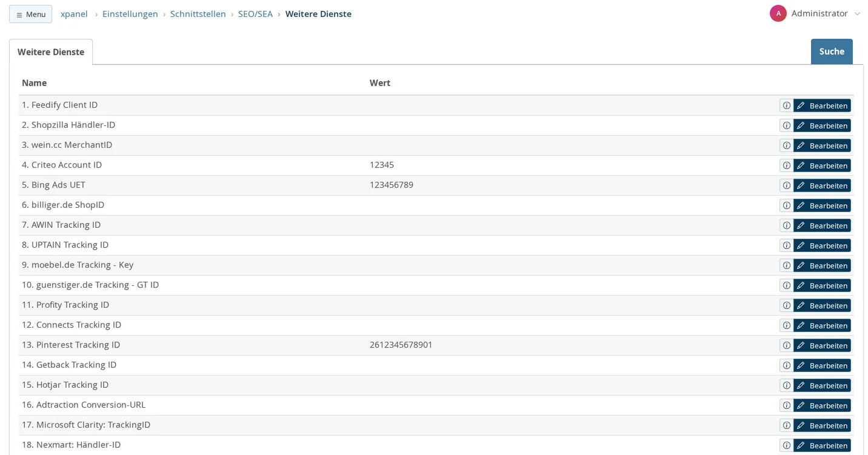Click the Name column header
This screenshot has height=455, width=868.
[x=34, y=83]
